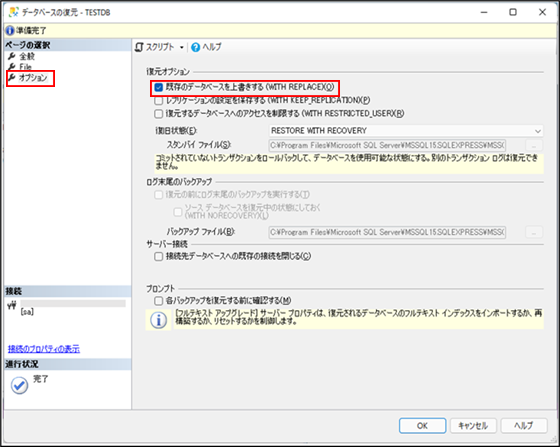The image size is (560, 447).
Task: Expand the Script dropdown arrow
Action: [181, 47]
